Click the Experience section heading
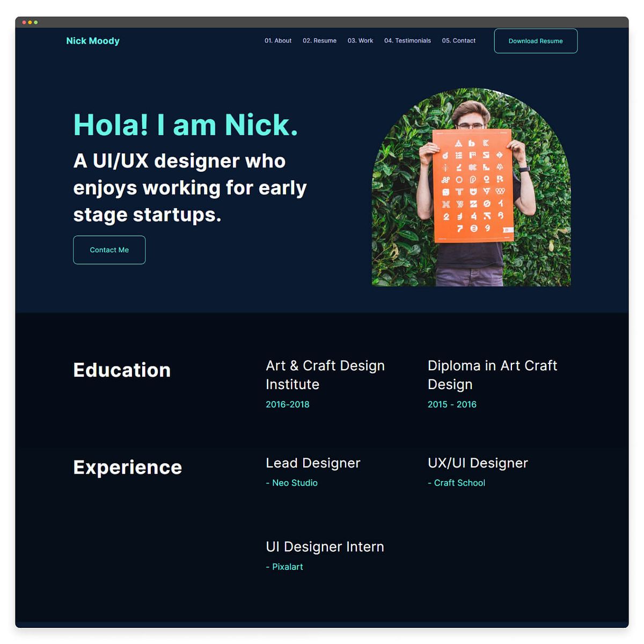 [x=127, y=467]
